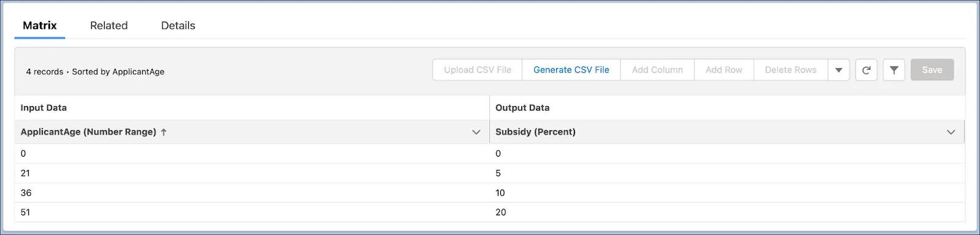Click the refresh icon button

[866, 70]
